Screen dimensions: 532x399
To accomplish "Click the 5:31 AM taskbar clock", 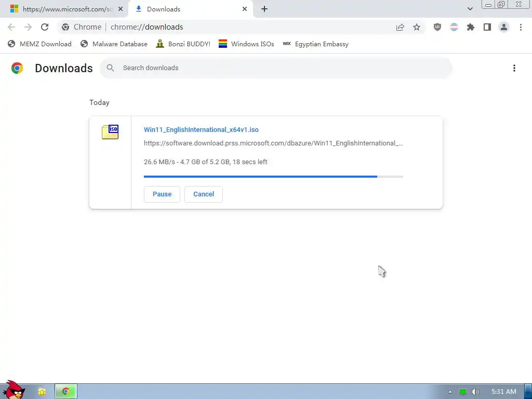I will click(x=504, y=392).
